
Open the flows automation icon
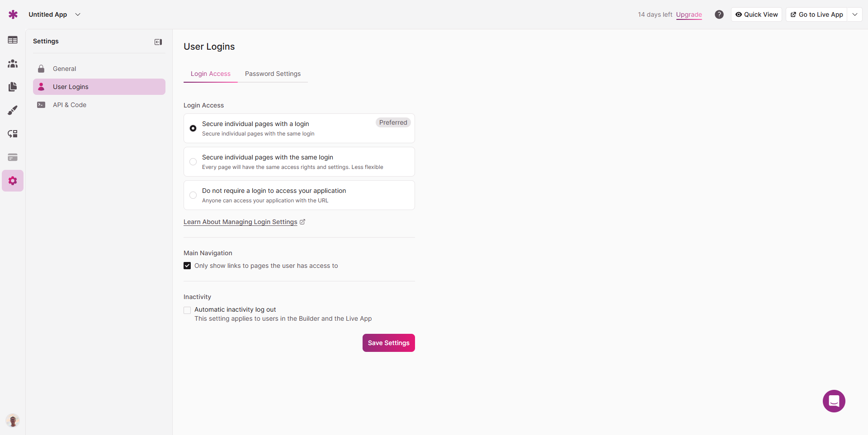pyautogui.click(x=13, y=134)
